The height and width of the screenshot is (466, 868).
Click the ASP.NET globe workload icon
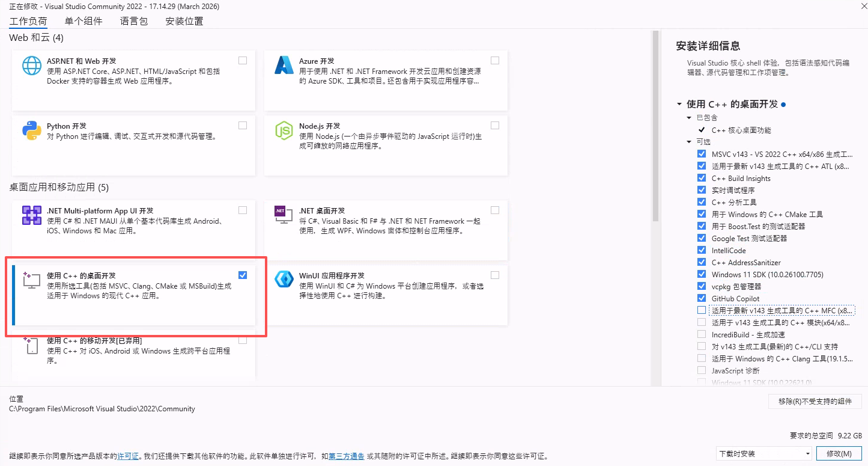32,65
